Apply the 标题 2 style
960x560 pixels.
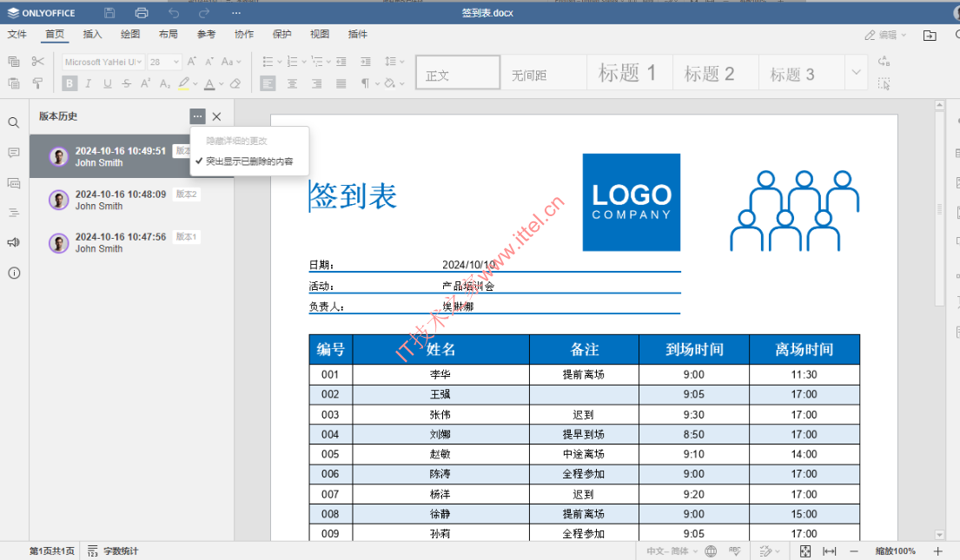(715, 72)
